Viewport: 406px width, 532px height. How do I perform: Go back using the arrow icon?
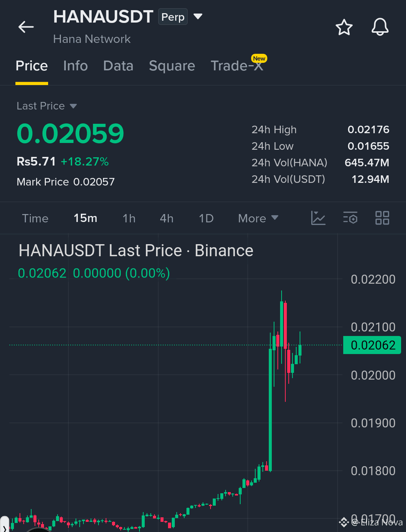point(26,27)
